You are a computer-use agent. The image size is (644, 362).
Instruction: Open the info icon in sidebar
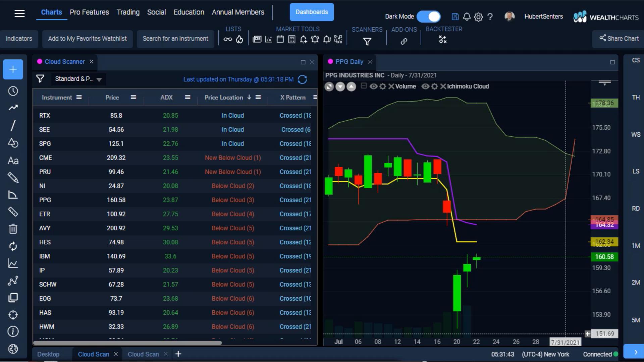(x=13, y=331)
